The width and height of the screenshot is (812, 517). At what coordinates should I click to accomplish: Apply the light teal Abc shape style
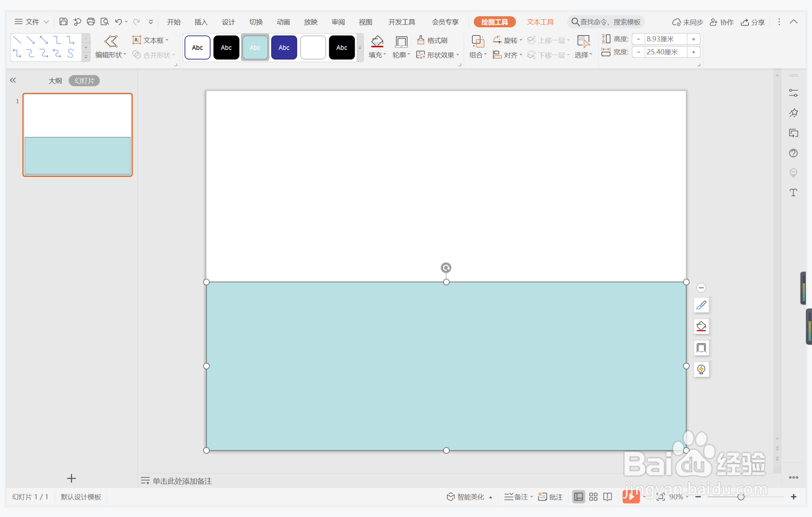click(255, 48)
